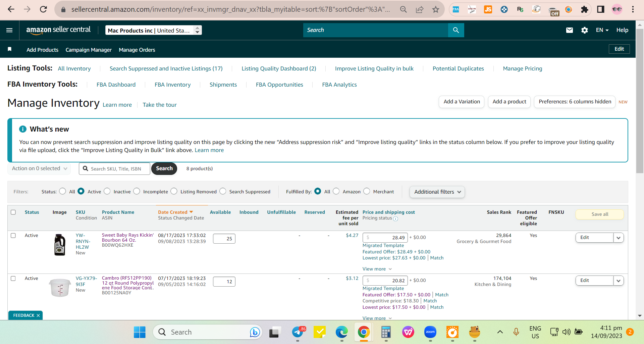The image size is (644, 344).
Task: Filter by Fulfilled By Merchant
Action: click(x=367, y=191)
